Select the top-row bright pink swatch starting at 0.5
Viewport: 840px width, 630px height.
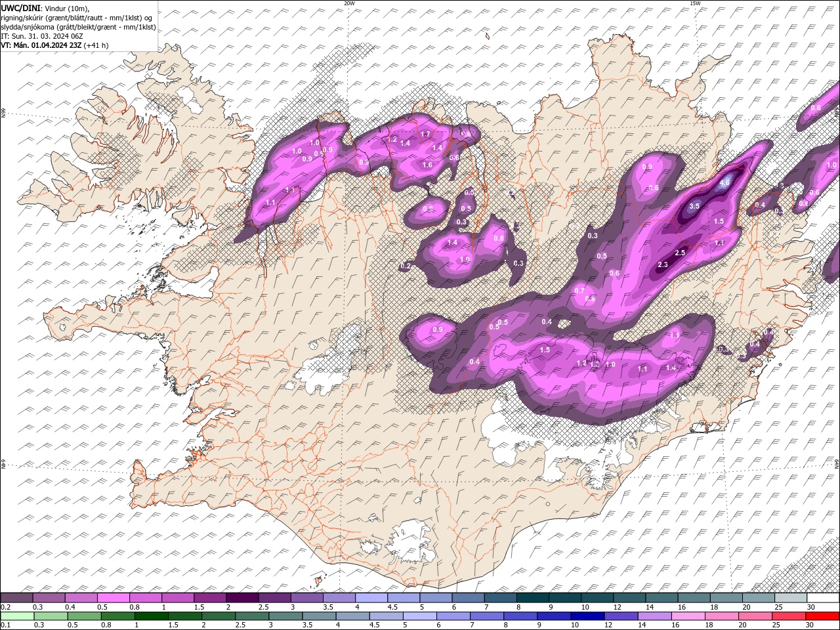pyautogui.click(x=113, y=598)
